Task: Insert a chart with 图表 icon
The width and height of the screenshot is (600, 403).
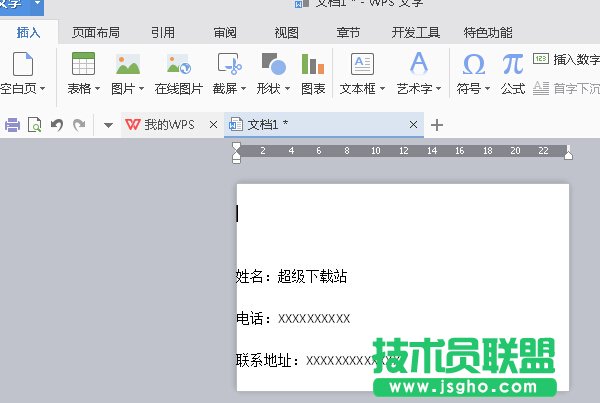Action: (313, 66)
